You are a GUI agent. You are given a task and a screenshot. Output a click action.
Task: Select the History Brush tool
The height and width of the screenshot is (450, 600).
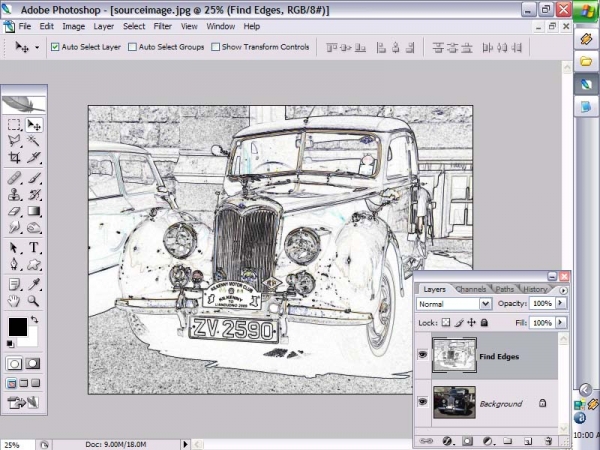(34, 194)
